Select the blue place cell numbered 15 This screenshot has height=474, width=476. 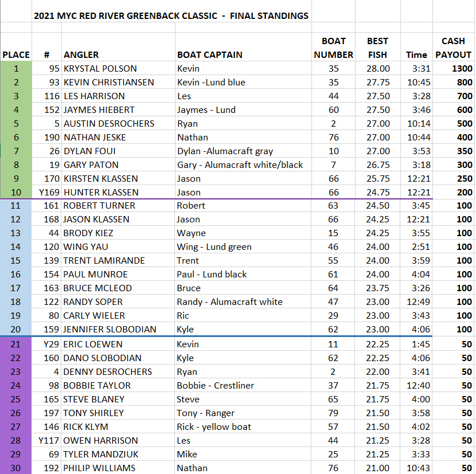click(16, 261)
